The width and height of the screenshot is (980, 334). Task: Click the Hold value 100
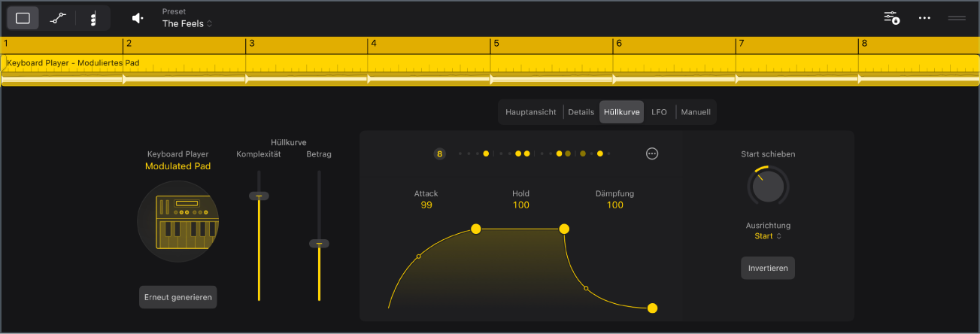coord(521,205)
